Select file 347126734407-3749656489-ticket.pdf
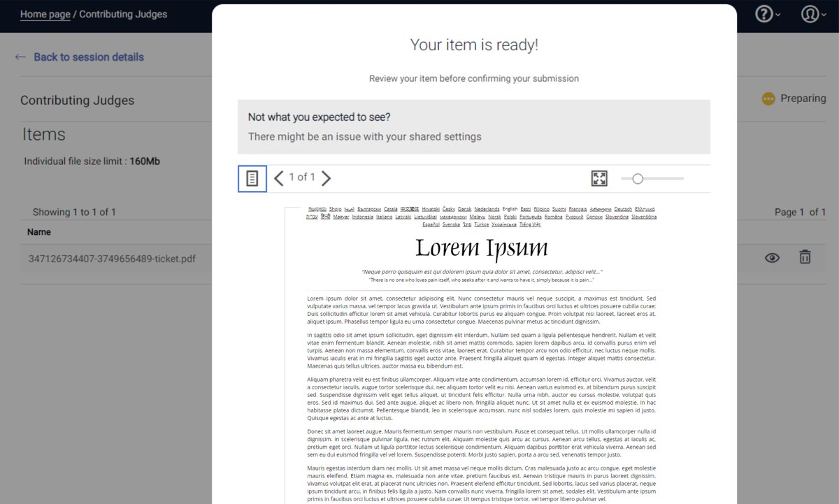The width and height of the screenshot is (839, 504). [x=112, y=259]
